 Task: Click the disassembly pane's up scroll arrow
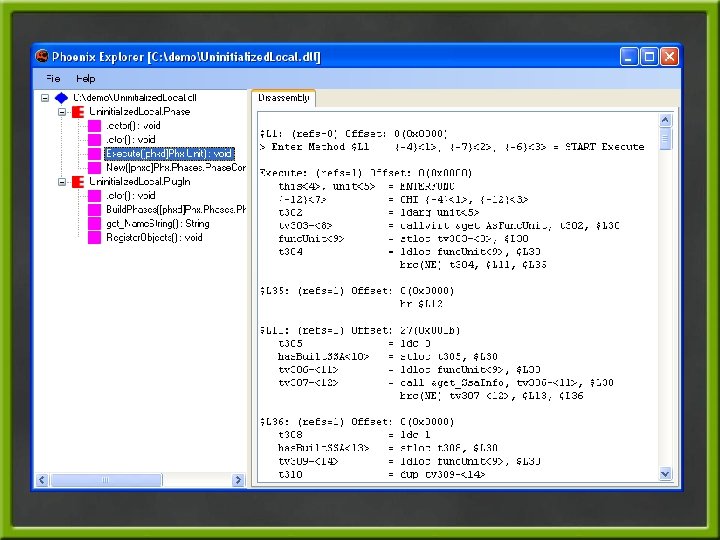click(x=665, y=120)
